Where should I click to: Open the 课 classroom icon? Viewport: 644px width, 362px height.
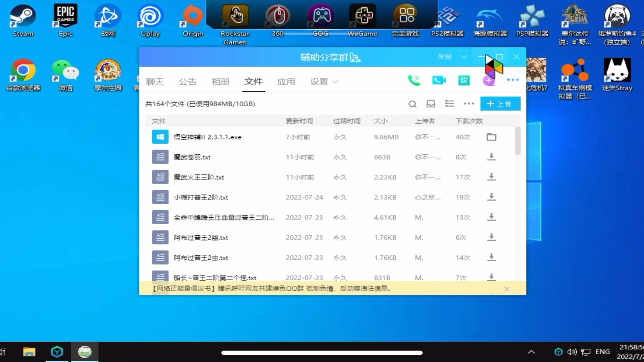464,80
